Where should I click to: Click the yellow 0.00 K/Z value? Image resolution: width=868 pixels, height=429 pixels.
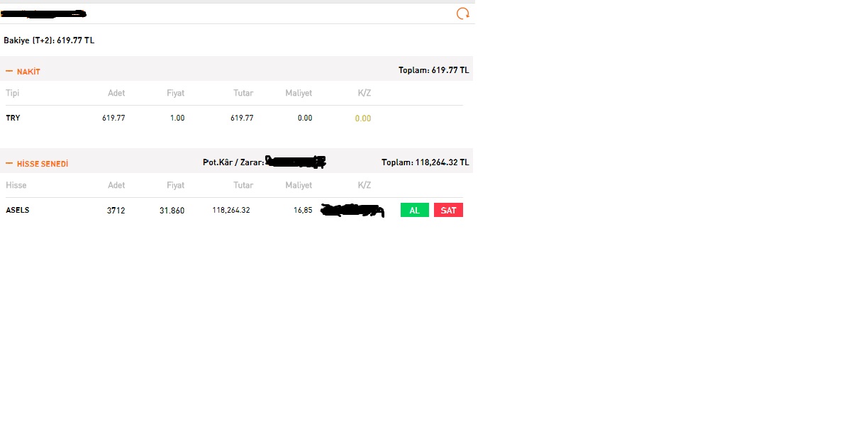(x=363, y=118)
